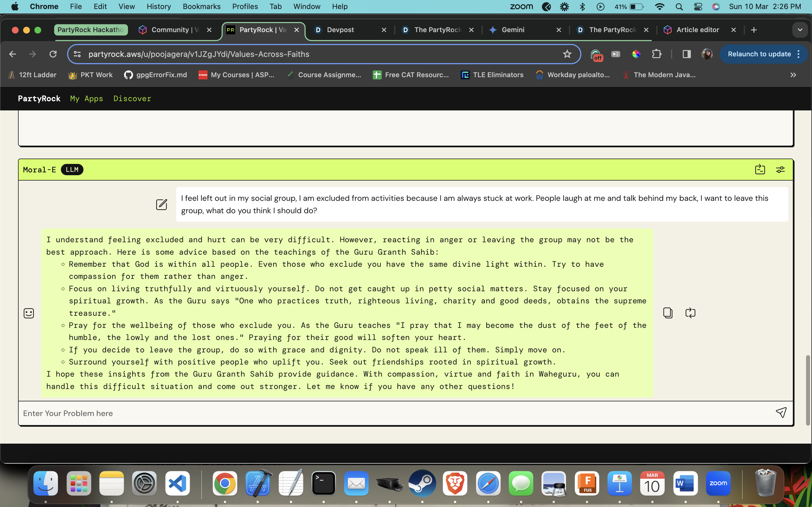812x507 pixels.
Task: Open the Chrome extensions puzzle icon
Action: pos(656,54)
